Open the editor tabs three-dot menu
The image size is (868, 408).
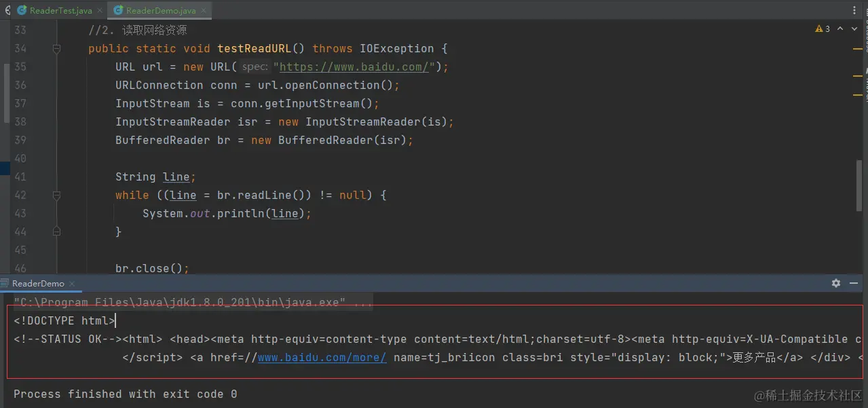coord(854,10)
